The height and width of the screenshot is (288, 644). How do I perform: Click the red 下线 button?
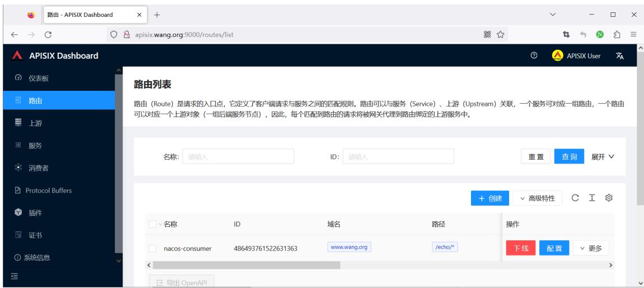click(x=521, y=248)
